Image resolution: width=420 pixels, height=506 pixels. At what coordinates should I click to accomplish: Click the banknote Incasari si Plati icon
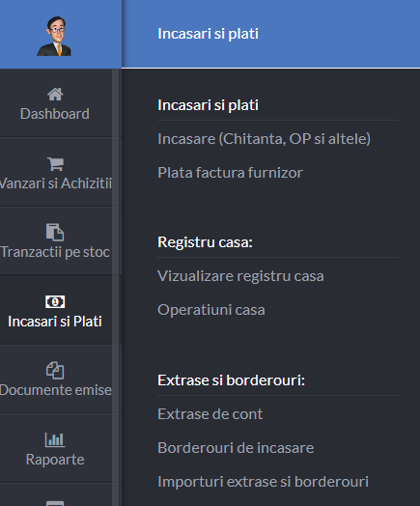(55, 301)
